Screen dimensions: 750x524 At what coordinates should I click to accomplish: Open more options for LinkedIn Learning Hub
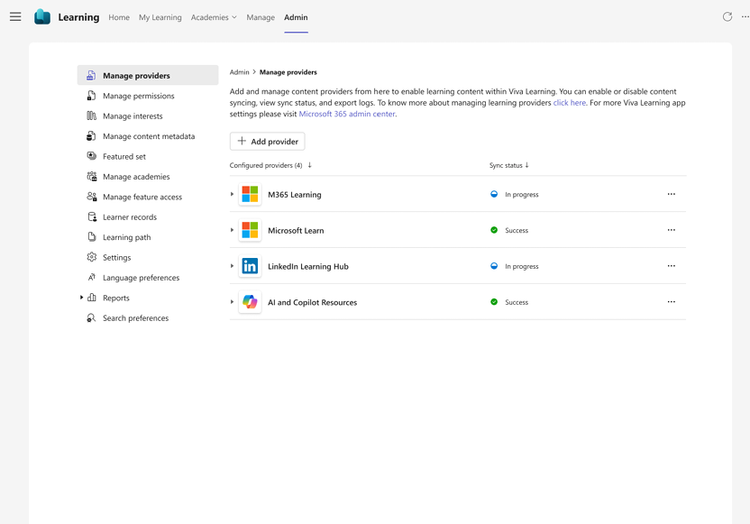[x=671, y=266]
